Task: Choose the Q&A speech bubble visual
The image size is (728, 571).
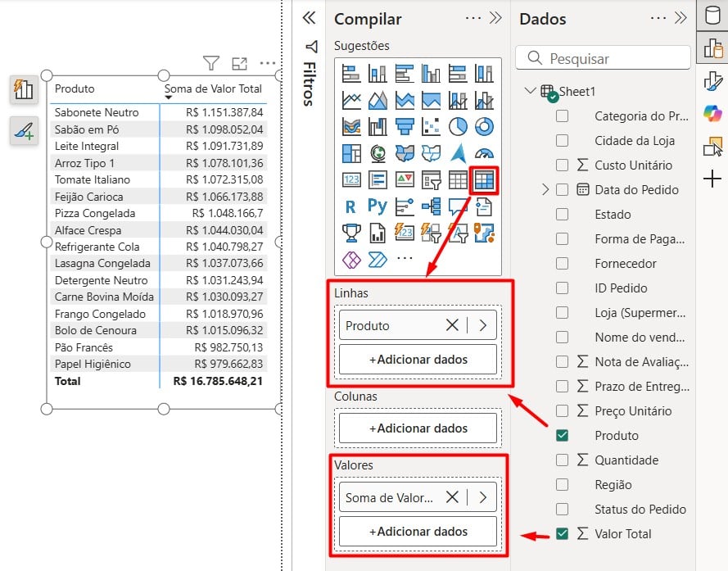Action: 458,206
